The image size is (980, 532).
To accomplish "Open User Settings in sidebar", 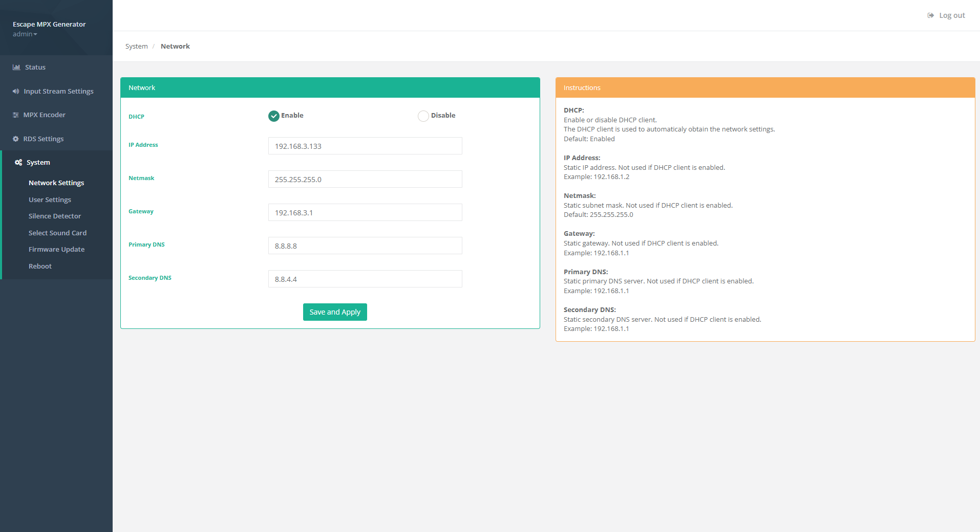I will pyautogui.click(x=50, y=199).
